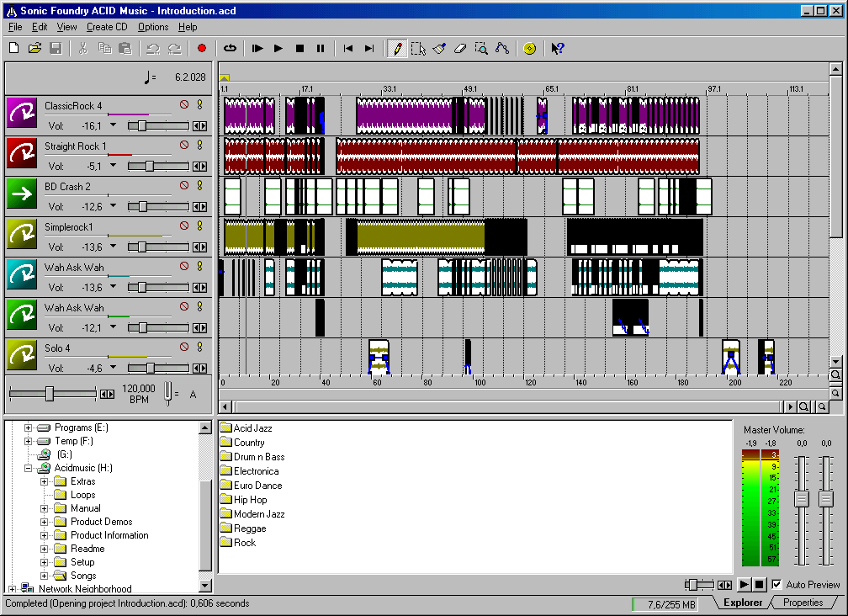Collapse the Acidmusic (H:) drive
This screenshot has width=848, height=616.
click(x=28, y=468)
